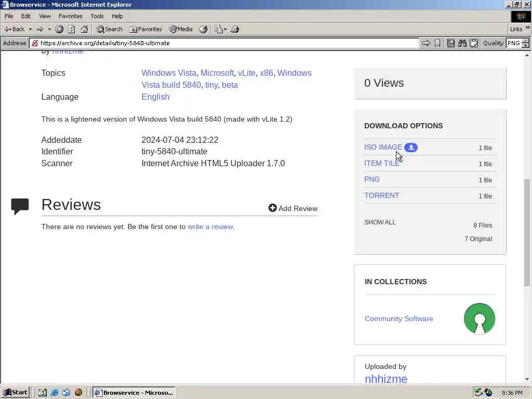532x399 pixels.
Task: Open the Start menu
Action: click(x=15, y=393)
